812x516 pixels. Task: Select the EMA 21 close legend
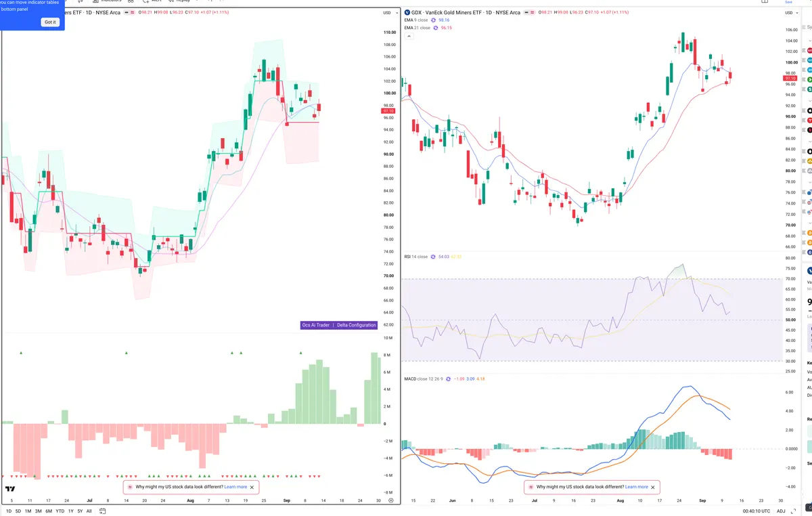coord(418,28)
